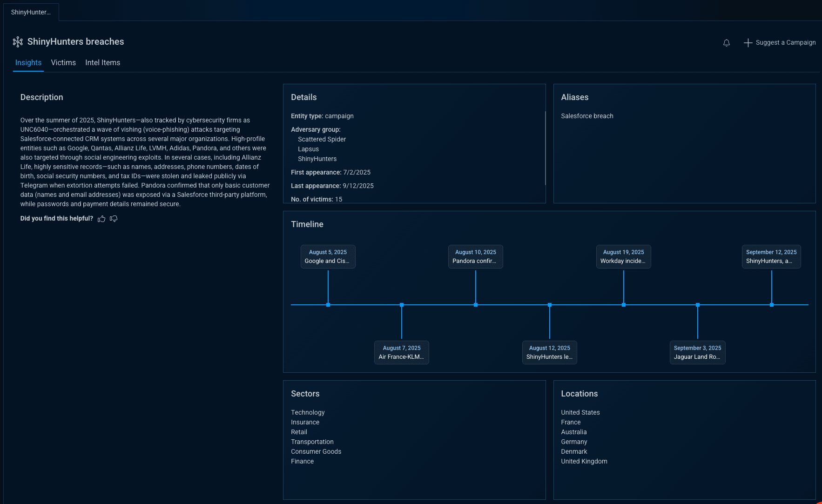822x504 pixels.
Task: Select the Insights tab
Action: coord(28,62)
